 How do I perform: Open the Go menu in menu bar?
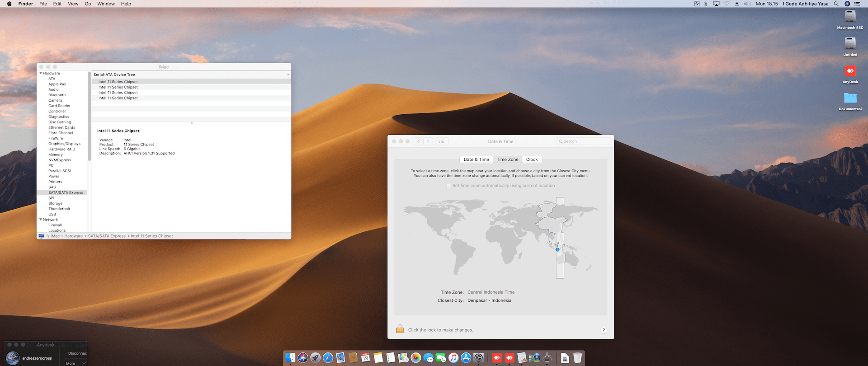click(88, 4)
